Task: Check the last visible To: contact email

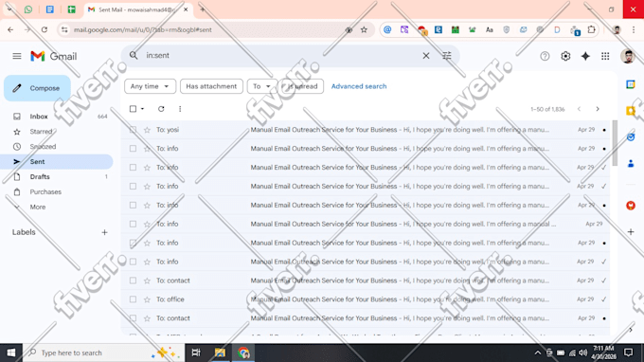Action: pos(133,318)
